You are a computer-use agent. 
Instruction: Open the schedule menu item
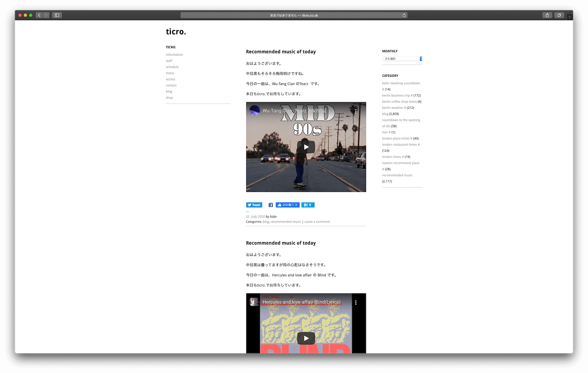click(172, 67)
